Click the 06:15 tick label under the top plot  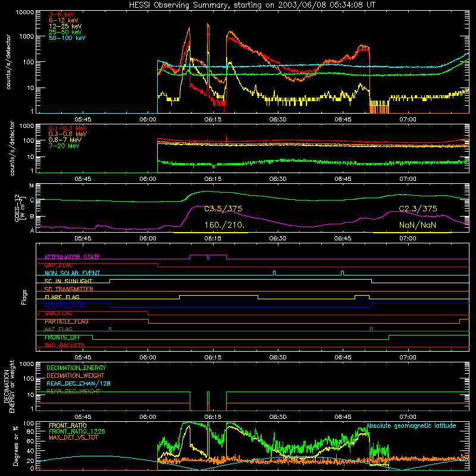[213, 120]
